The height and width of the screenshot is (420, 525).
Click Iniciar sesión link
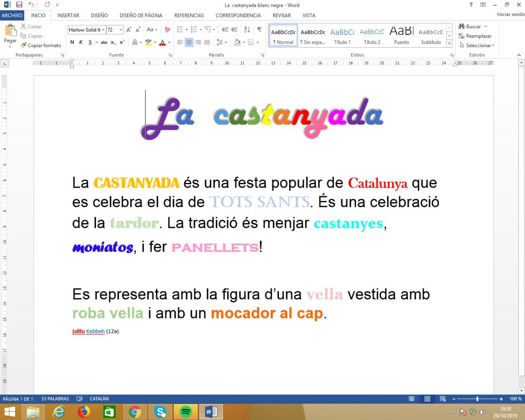tap(510, 15)
